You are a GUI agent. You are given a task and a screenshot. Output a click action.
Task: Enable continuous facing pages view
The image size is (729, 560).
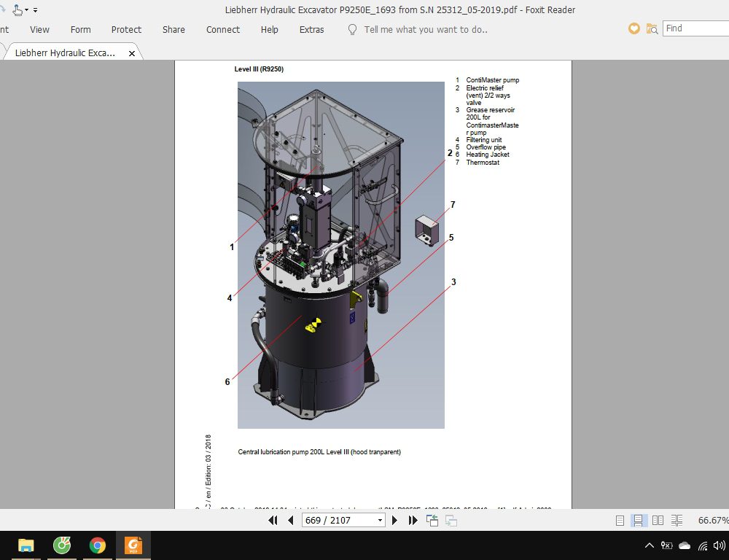pyautogui.click(x=677, y=520)
